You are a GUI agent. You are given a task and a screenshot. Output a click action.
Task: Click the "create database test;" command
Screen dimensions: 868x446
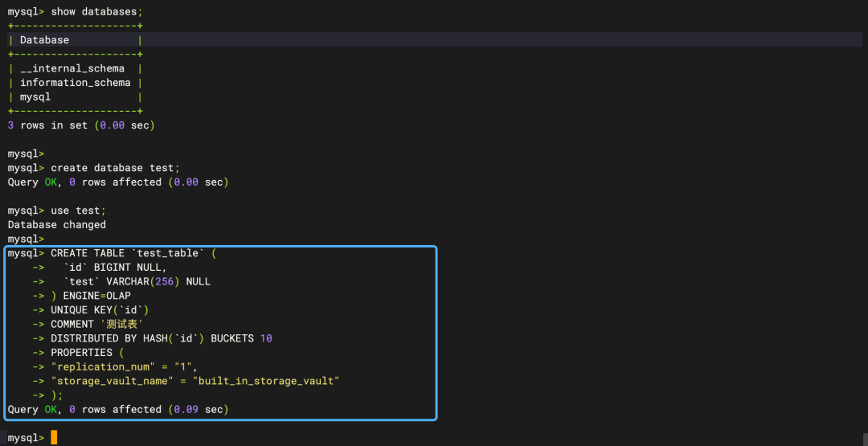point(115,168)
